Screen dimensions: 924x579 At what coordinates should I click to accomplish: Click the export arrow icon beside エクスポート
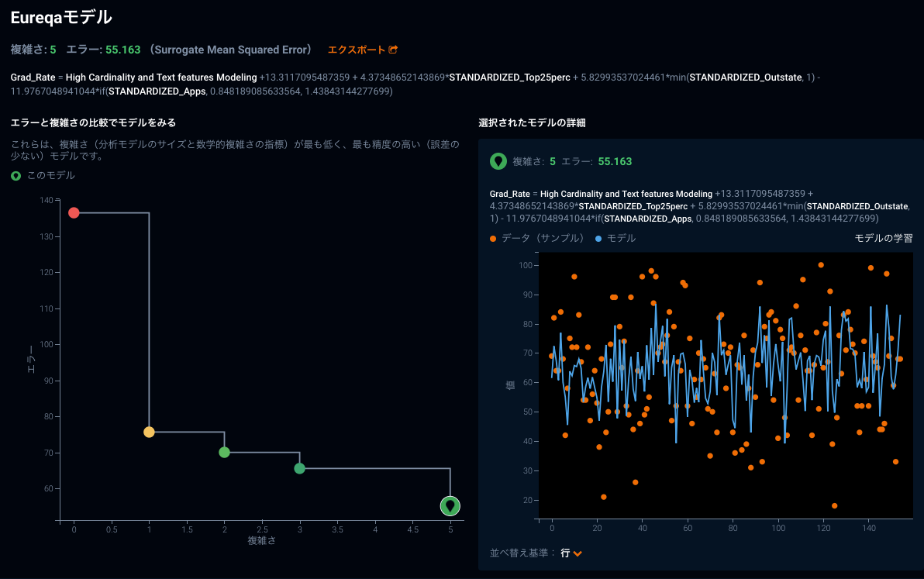[x=393, y=50]
